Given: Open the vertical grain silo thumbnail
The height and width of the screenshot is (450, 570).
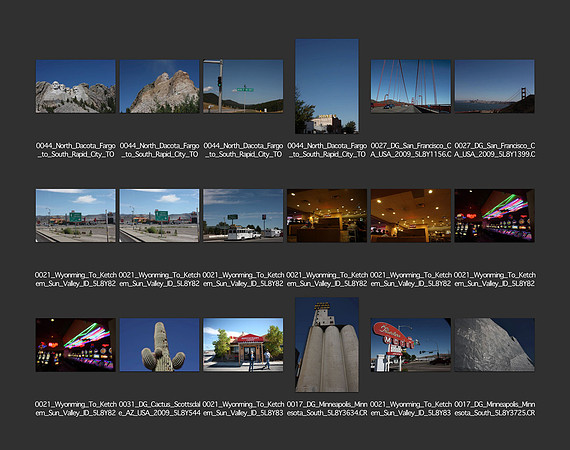Looking at the screenshot, I should [x=327, y=345].
